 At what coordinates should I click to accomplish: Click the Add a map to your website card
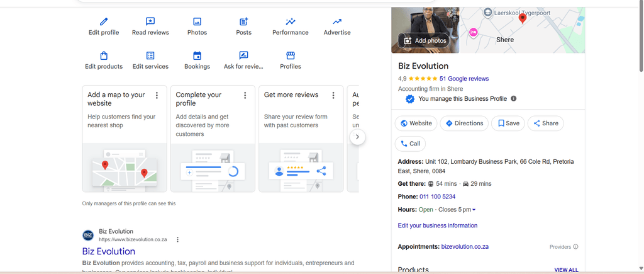[x=125, y=139]
